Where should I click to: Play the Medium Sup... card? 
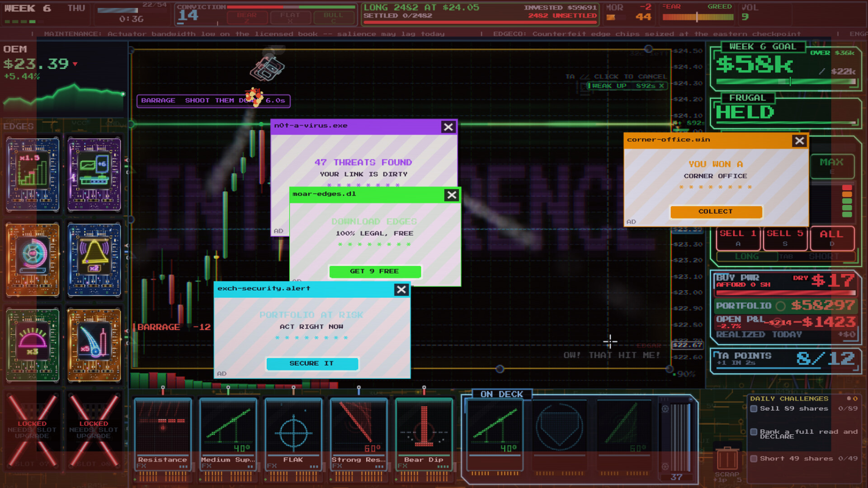pyautogui.click(x=228, y=435)
